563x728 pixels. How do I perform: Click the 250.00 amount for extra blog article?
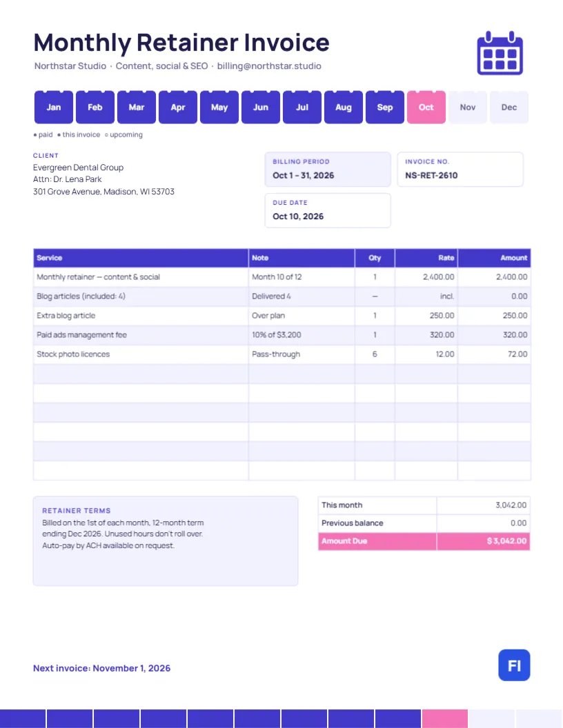pos(494,316)
